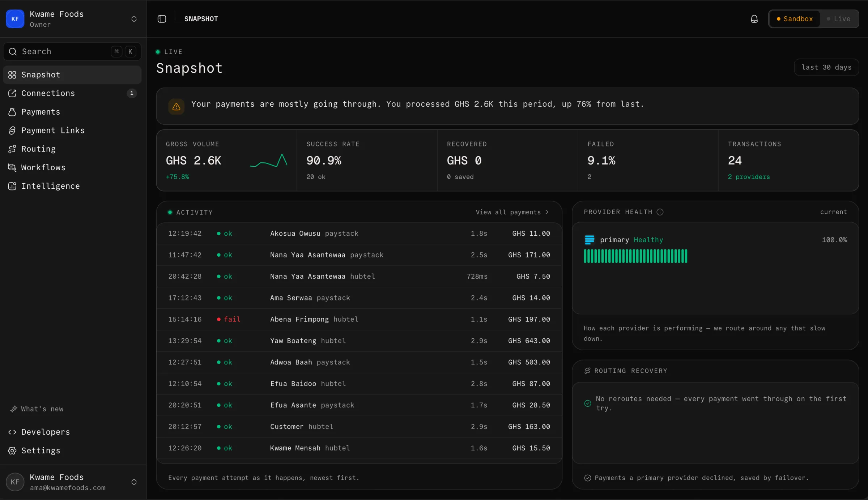Viewport: 868px width, 500px height.
Task: Expand the account menu for ama@kwamefoods.com
Action: pos(134,482)
